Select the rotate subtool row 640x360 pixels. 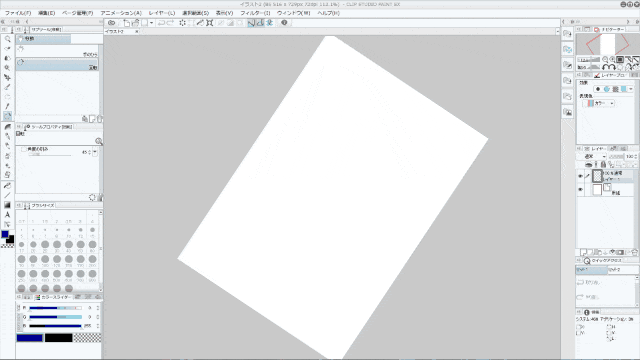pos(57,64)
